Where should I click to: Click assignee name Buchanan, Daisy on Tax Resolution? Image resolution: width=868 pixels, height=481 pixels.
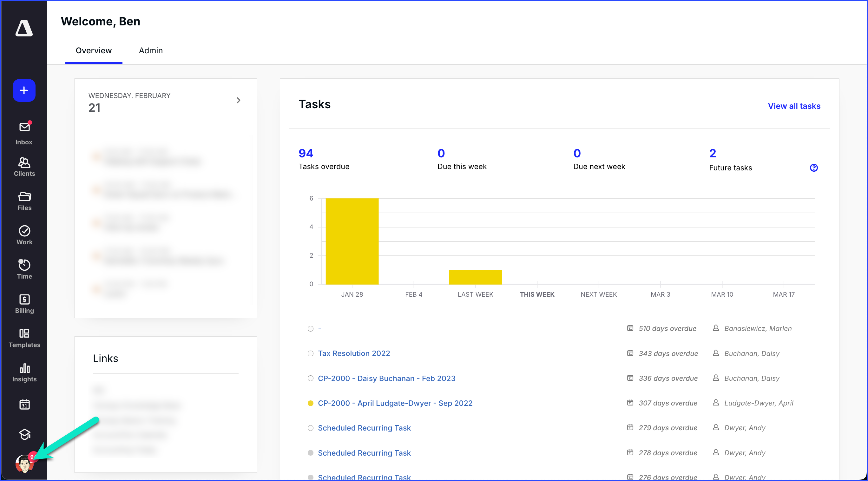pos(752,353)
